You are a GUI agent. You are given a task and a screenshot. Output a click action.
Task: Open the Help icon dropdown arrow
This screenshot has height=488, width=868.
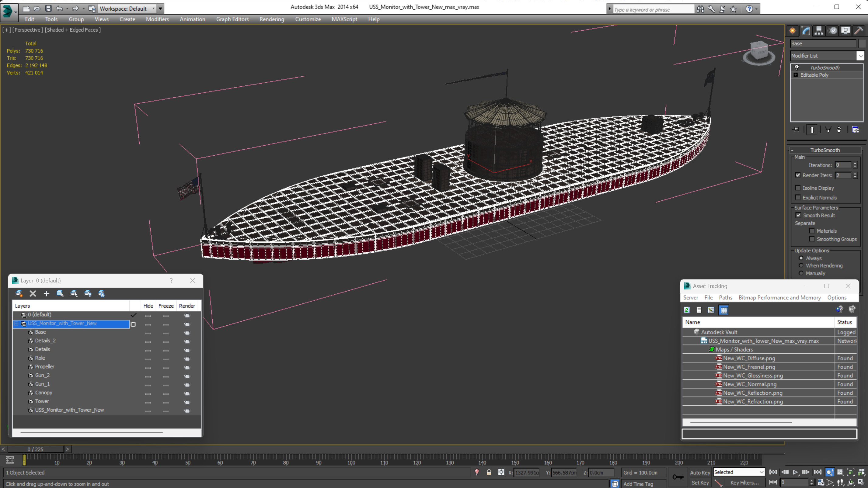click(756, 9)
